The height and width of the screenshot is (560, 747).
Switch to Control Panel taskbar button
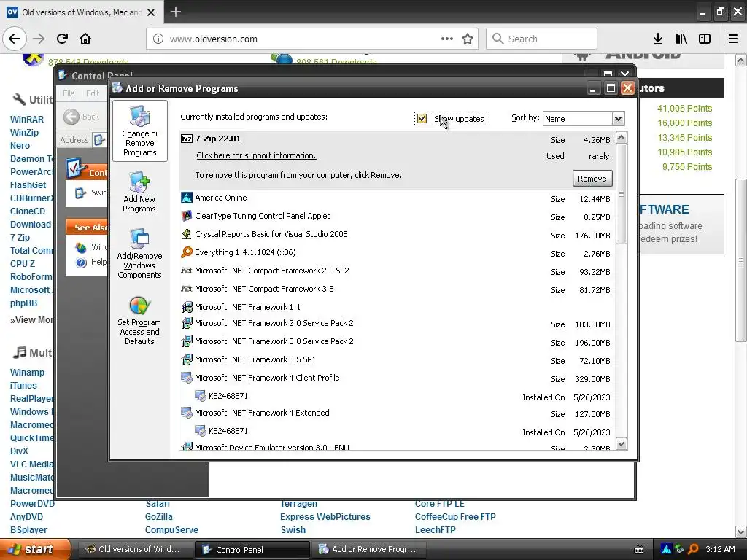[252, 550]
